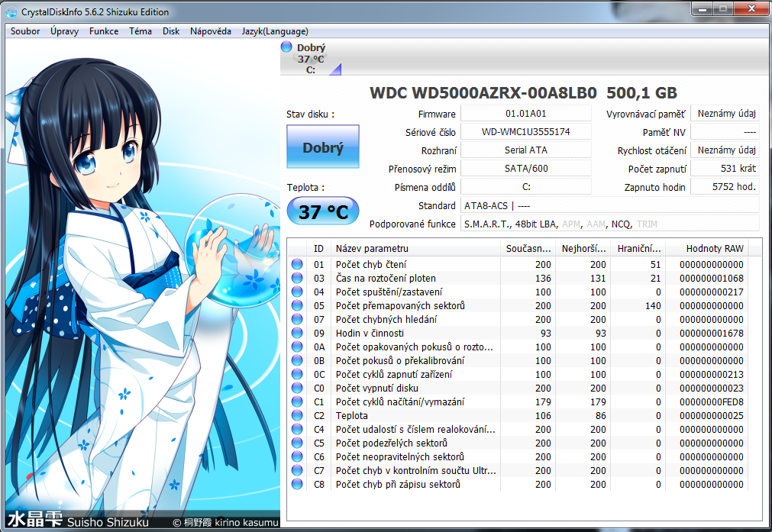The image size is (772, 532).
Task: Click the Paměť NV value field
Action: point(725,132)
